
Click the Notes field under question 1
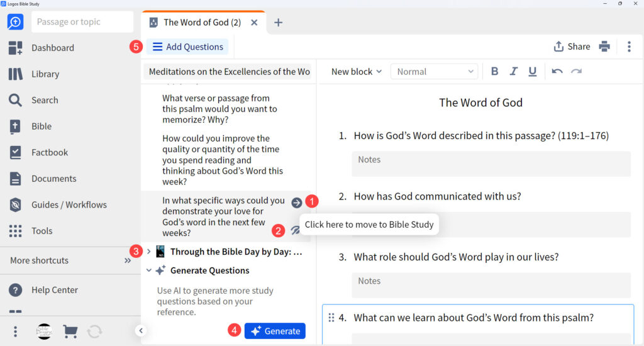(x=491, y=164)
